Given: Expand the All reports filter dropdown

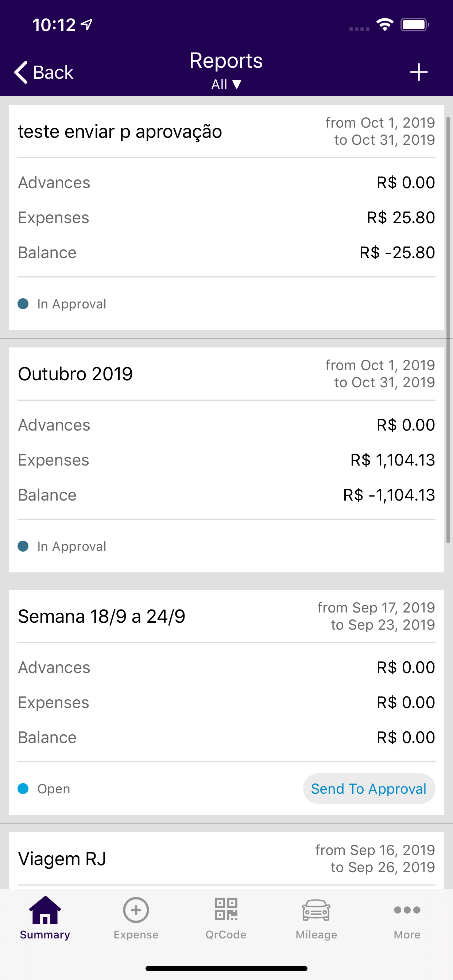Looking at the screenshot, I should tap(226, 84).
